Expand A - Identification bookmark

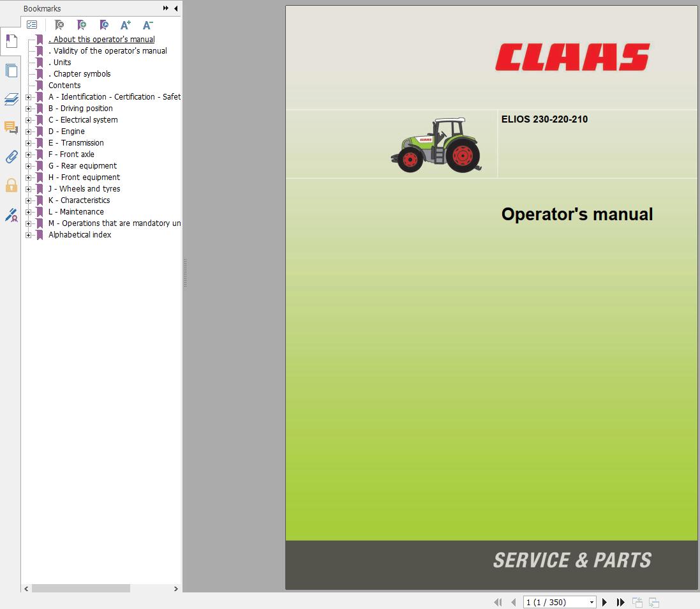pos(29,97)
